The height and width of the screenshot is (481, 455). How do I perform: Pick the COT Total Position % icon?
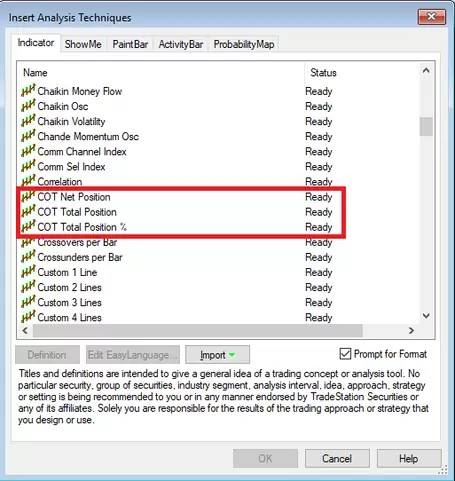click(28, 227)
